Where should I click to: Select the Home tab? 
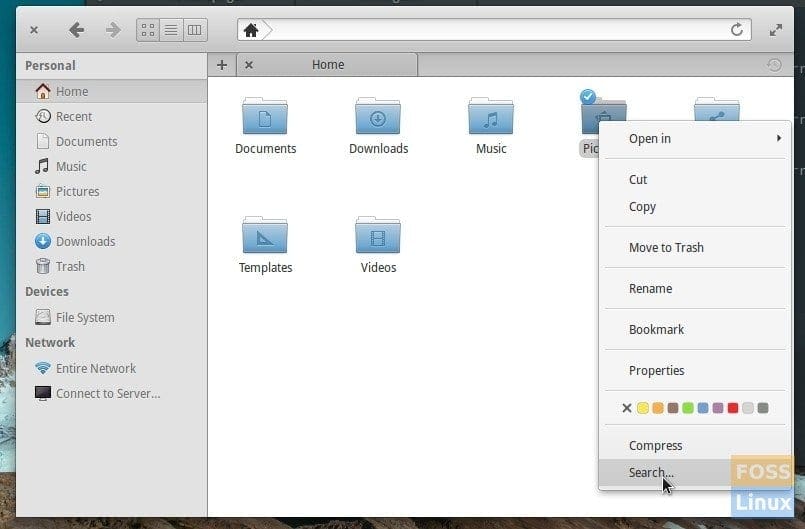(328, 65)
